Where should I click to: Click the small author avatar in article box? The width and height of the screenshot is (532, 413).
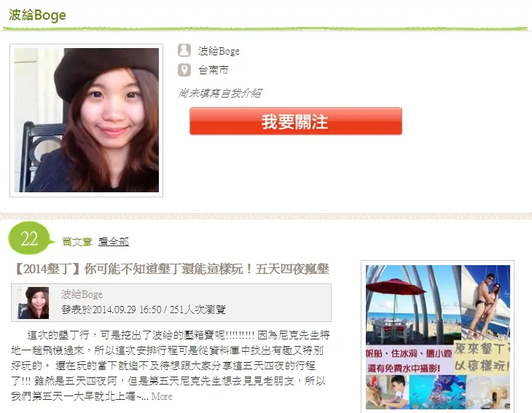click(34, 303)
